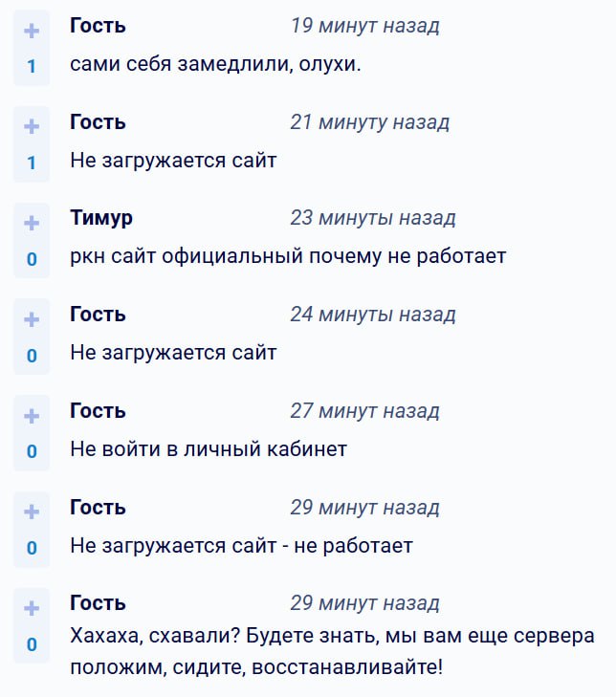This screenshot has height=697, width=616.
Task: Upvote Тимур's comment with the plus icon
Action: pyautogui.click(x=32, y=223)
